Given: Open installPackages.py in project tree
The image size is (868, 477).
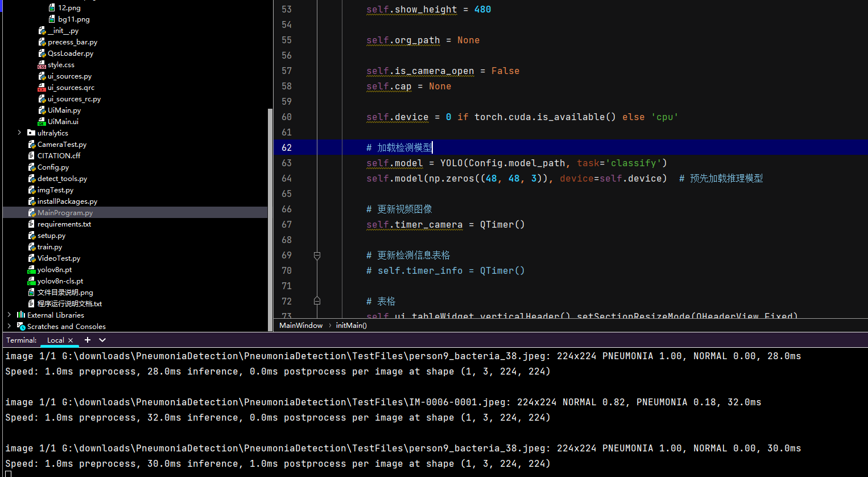Looking at the screenshot, I should pyautogui.click(x=67, y=202).
